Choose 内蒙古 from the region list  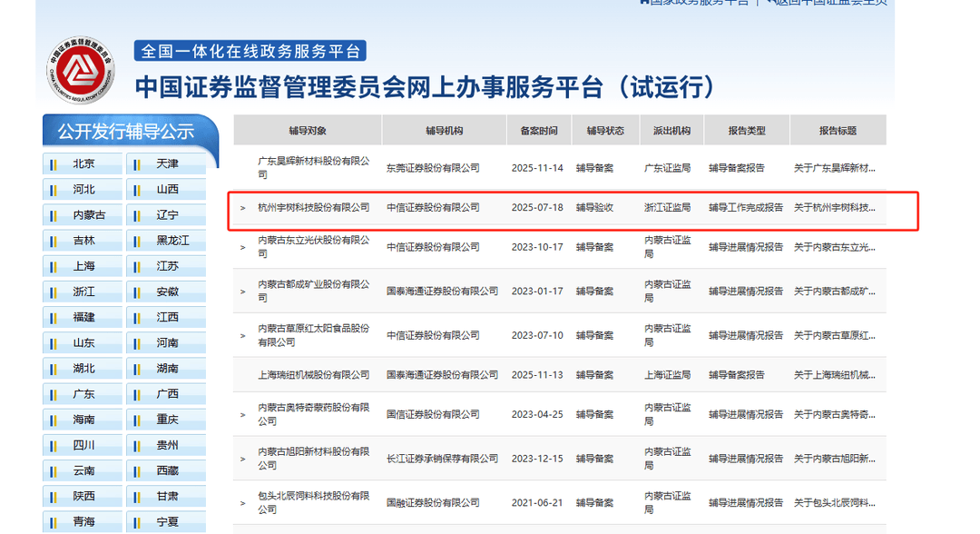point(83,215)
